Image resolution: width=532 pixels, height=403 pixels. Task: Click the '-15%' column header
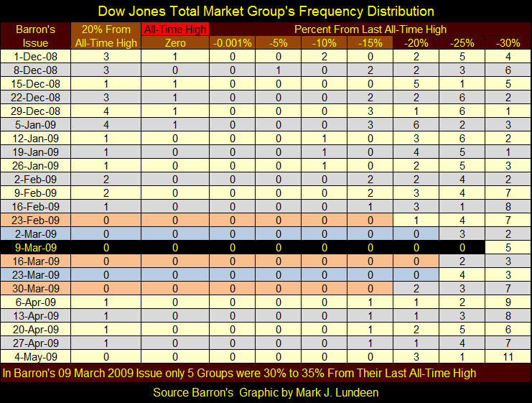(370, 43)
